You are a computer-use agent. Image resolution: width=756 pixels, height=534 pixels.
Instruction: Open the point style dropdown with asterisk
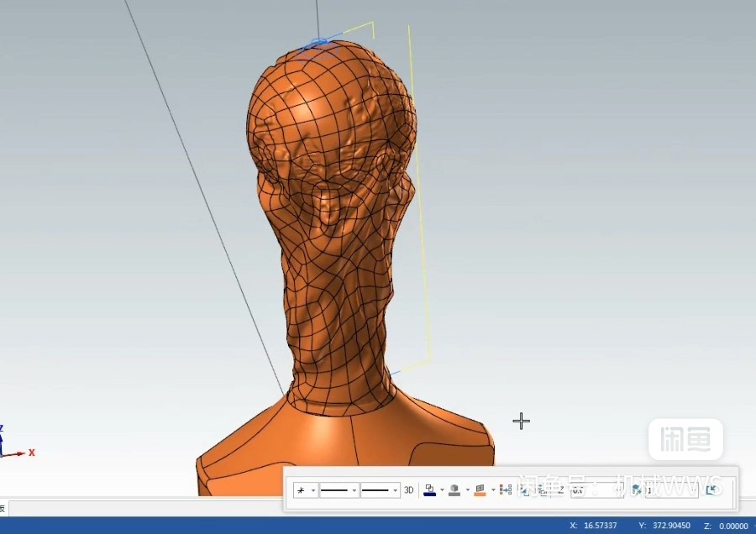(306, 490)
